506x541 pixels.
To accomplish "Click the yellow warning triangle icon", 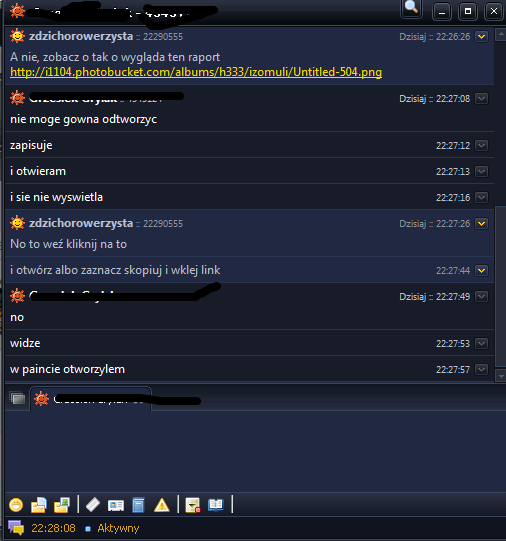I will tap(162, 505).
